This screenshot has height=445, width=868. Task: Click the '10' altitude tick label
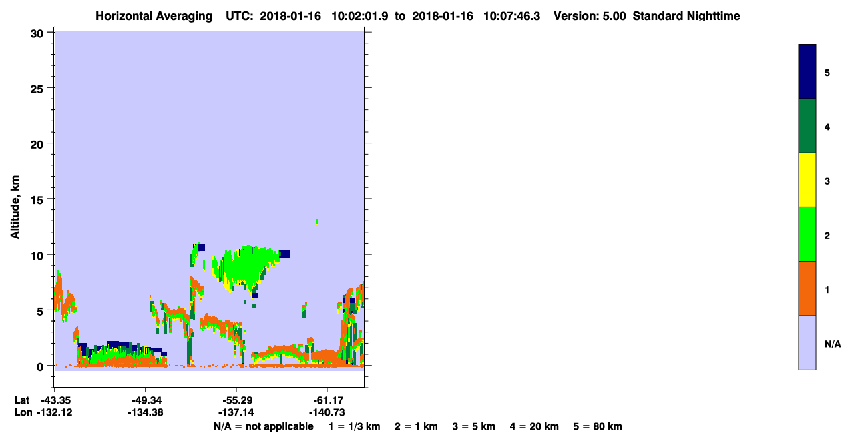tap(38, 255)
